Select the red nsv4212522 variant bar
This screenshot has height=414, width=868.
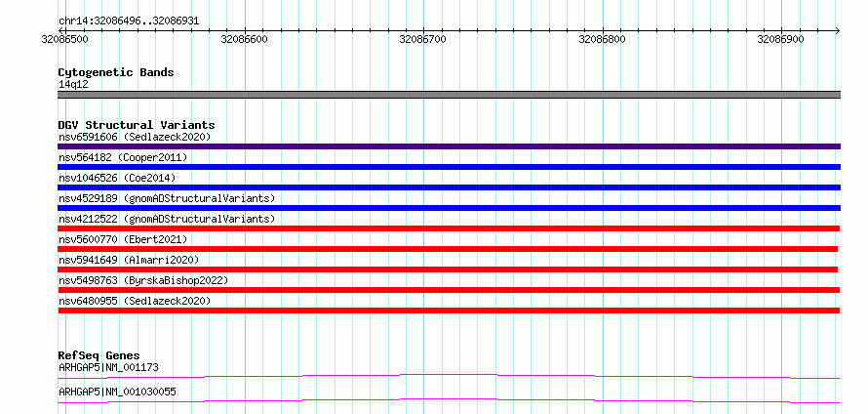[449, 228]
